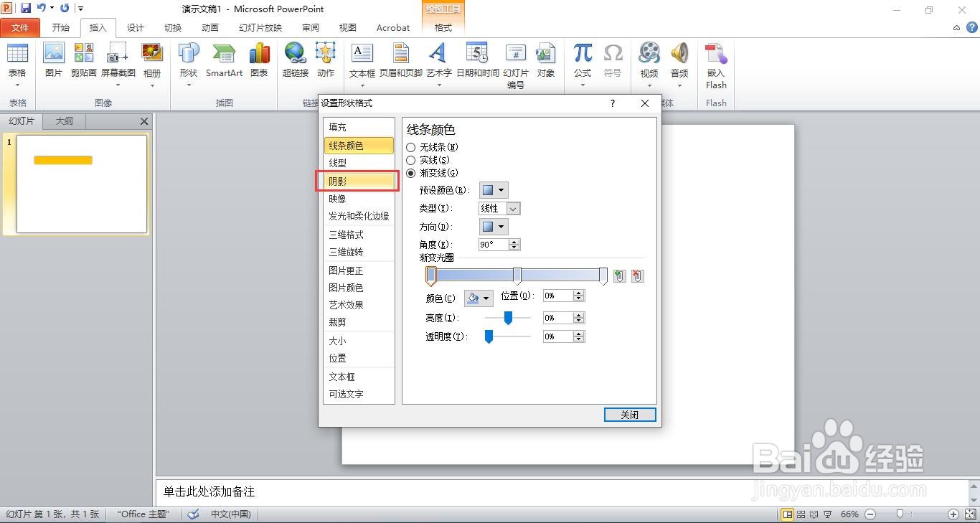Save the presentation from quick access toolbar
The height and width of the screenshot is (523, 980).
click(x=26, y=9)
